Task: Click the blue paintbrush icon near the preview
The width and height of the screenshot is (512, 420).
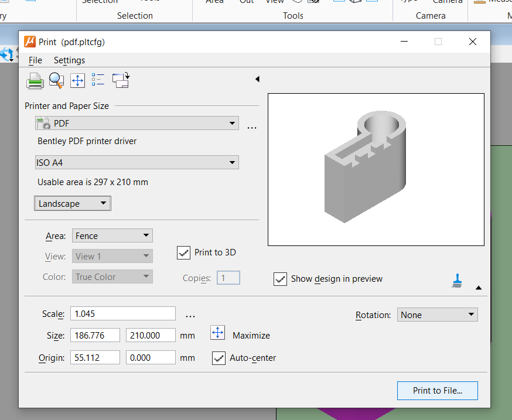Action: pyautogui.click(x=458, y=281)
